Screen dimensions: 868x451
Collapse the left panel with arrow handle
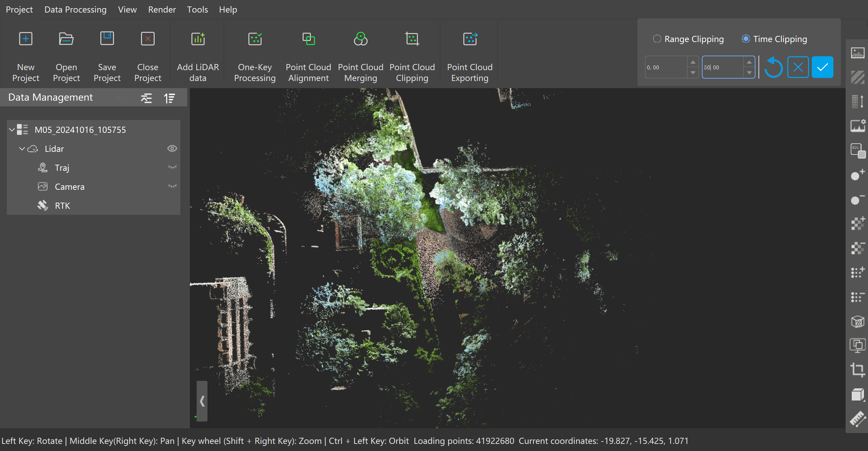(202, 401)
